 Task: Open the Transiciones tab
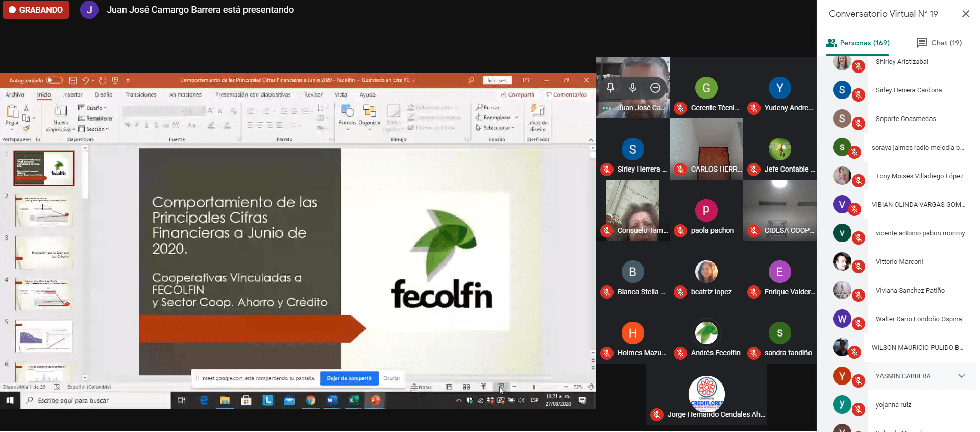(x=141, y=94)
